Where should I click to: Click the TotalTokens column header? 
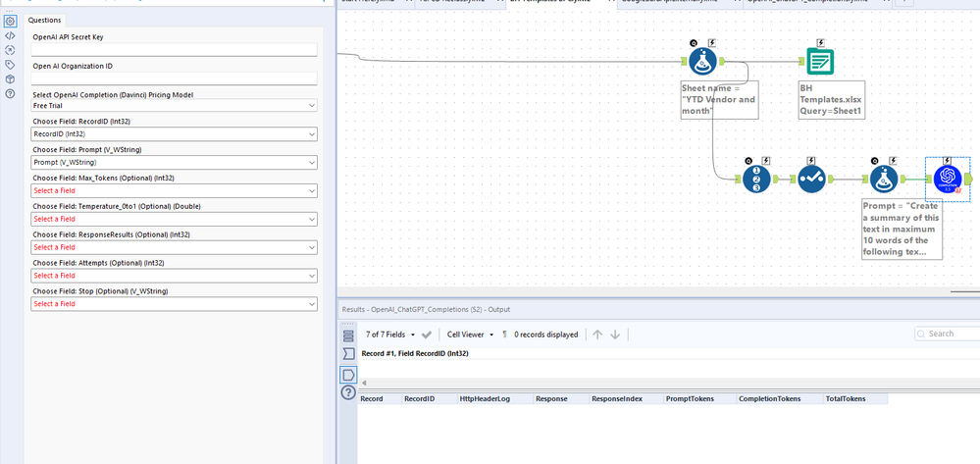(x=855, y=398)
